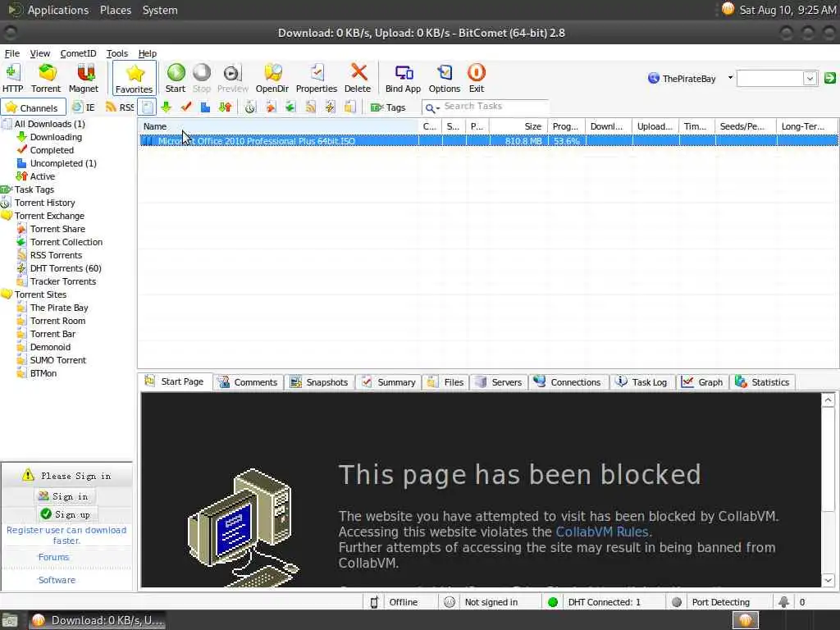This screenshot has width=840, height=630.
Task: Open the Software link
Action: [57, 580]
